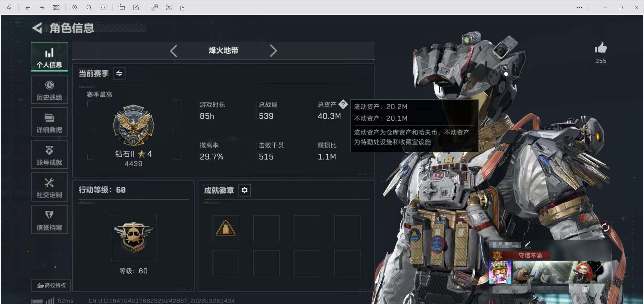
Task: Rotate the image
Action: 121,7
